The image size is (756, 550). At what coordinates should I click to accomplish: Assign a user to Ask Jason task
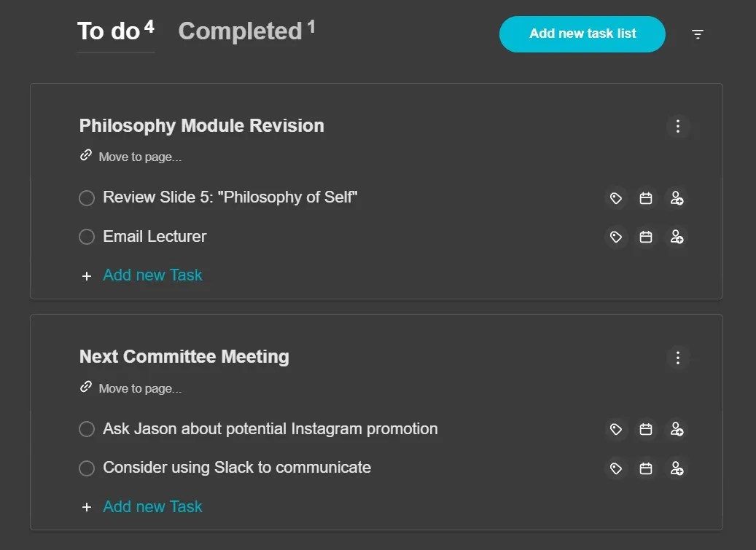point(677,429)
